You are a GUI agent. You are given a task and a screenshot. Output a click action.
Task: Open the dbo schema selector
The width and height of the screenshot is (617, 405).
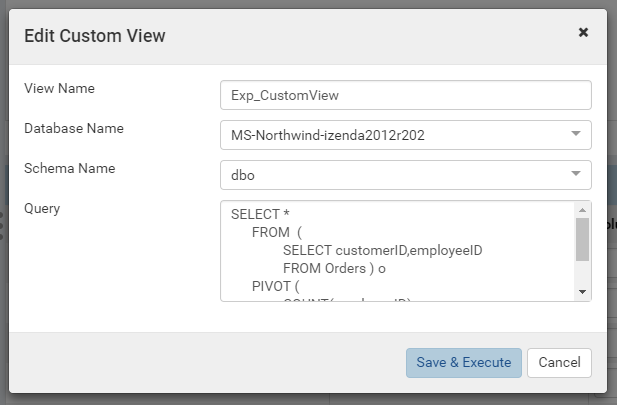[406, 175]
